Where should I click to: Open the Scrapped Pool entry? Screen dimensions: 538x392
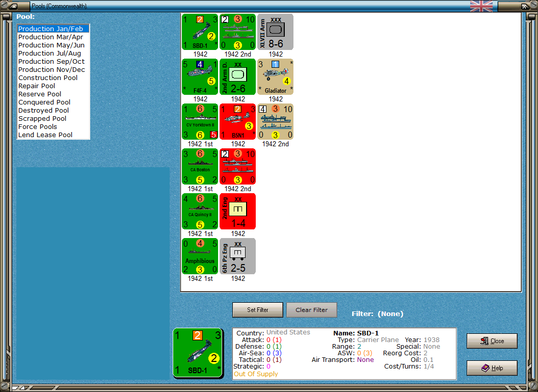point(53,119)
